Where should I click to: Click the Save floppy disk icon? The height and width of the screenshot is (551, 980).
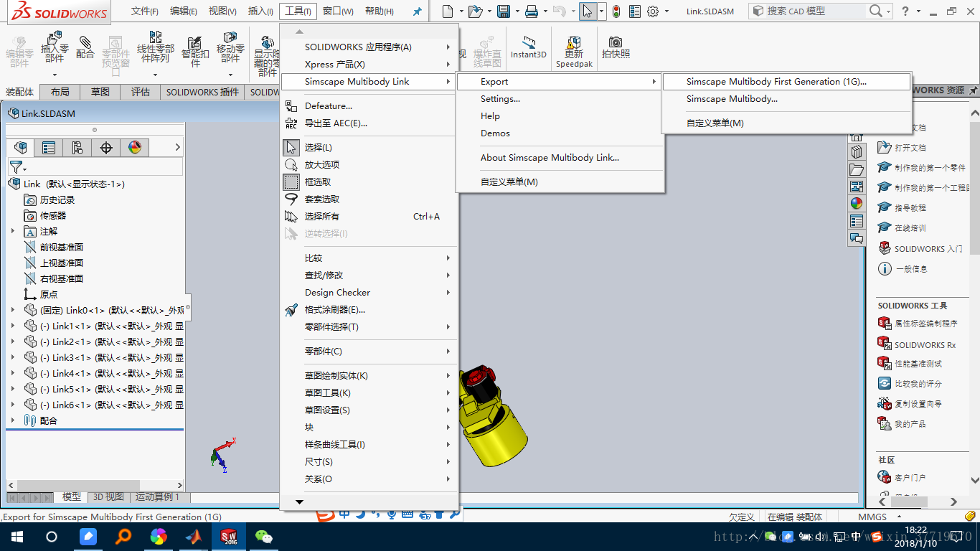tap(504, 11)
